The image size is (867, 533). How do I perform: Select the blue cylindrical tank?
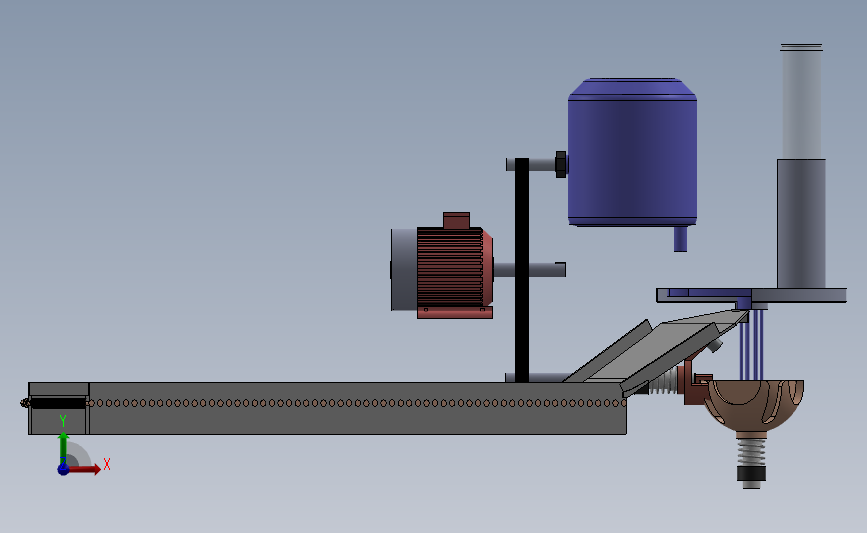click(x=632, y=152)
